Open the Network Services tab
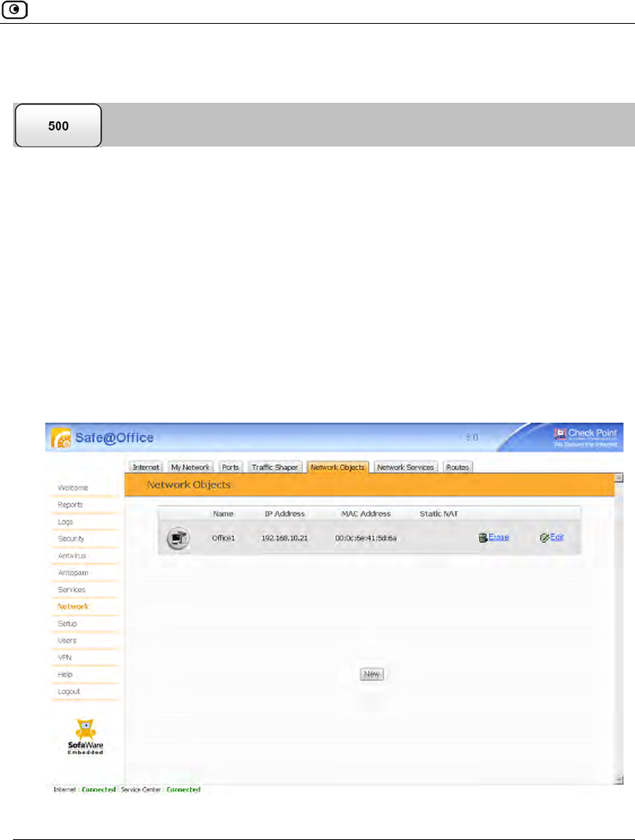This screenshot has width=635, height=840. click(x=405, y=467)
